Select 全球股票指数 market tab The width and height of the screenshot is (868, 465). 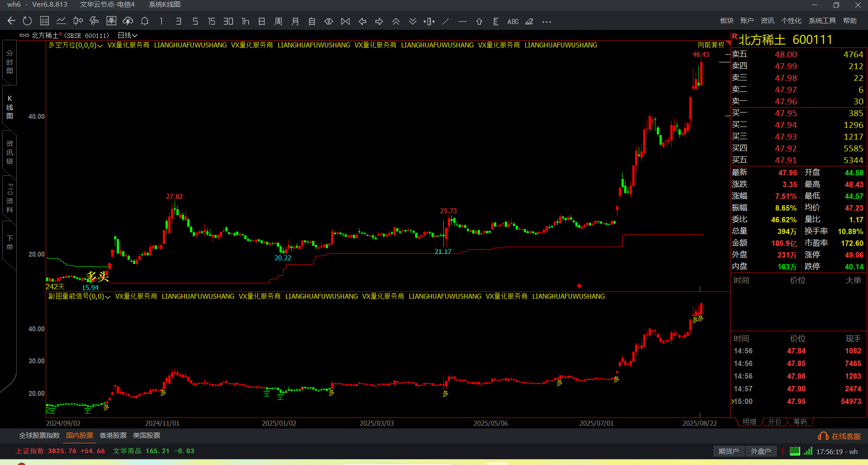tap(39, 436)
